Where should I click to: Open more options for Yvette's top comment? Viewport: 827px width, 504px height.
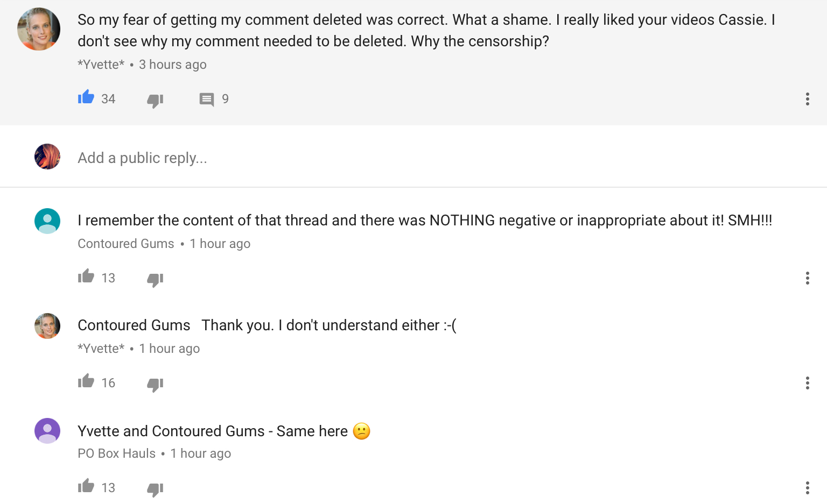(807, 99)
